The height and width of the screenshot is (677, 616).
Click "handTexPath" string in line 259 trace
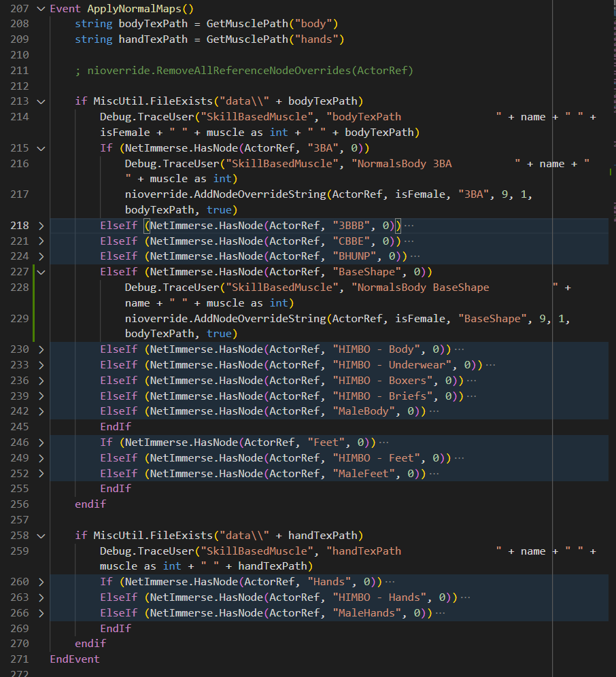pyautogui.click(x=413, y=551)
